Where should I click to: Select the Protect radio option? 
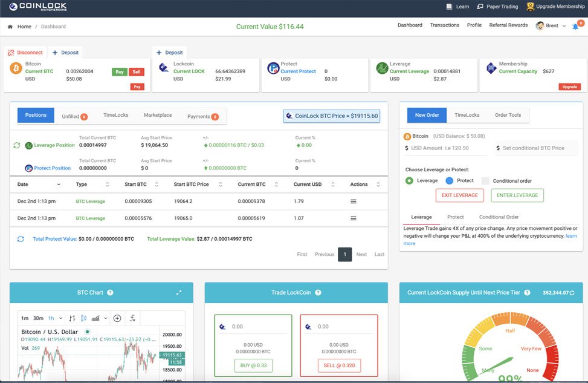click(449, 181)
